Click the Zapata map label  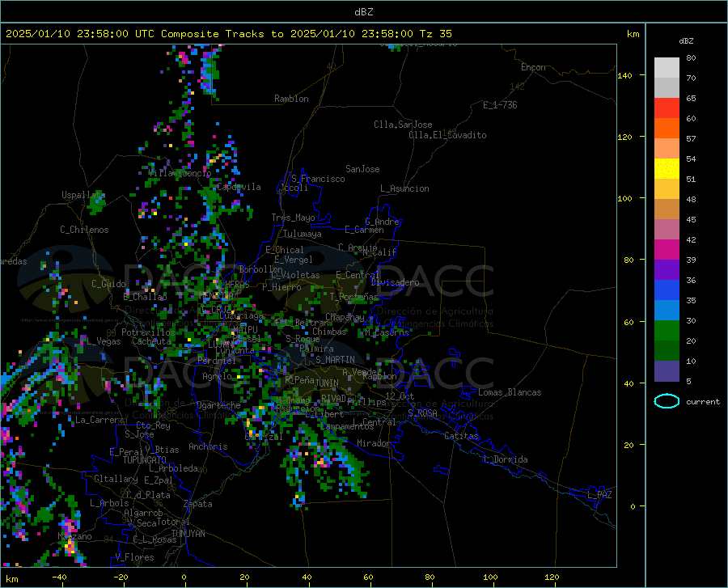(x=198, y=504)
